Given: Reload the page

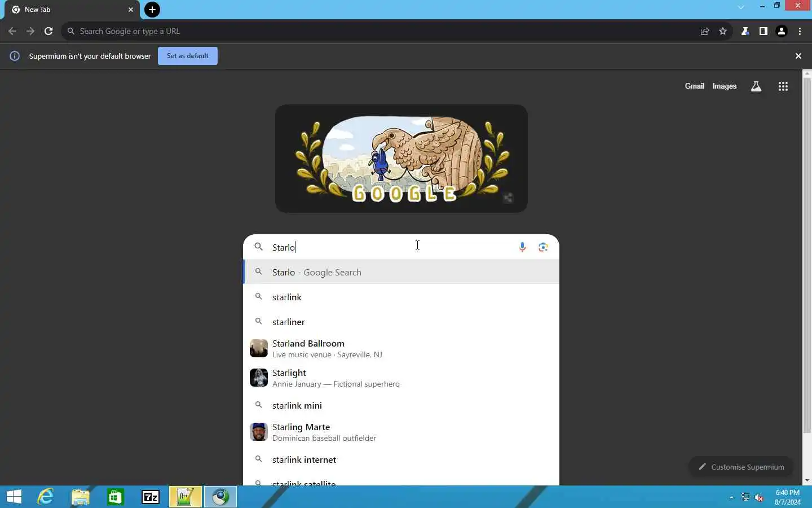Looking at the screenshot, I should (x=48, y=31).
